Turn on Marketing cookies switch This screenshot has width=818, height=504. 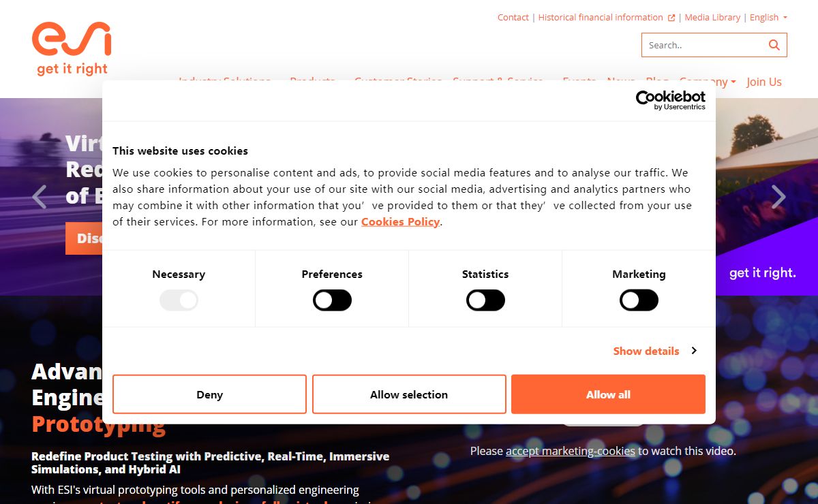(x=639, y=300)
